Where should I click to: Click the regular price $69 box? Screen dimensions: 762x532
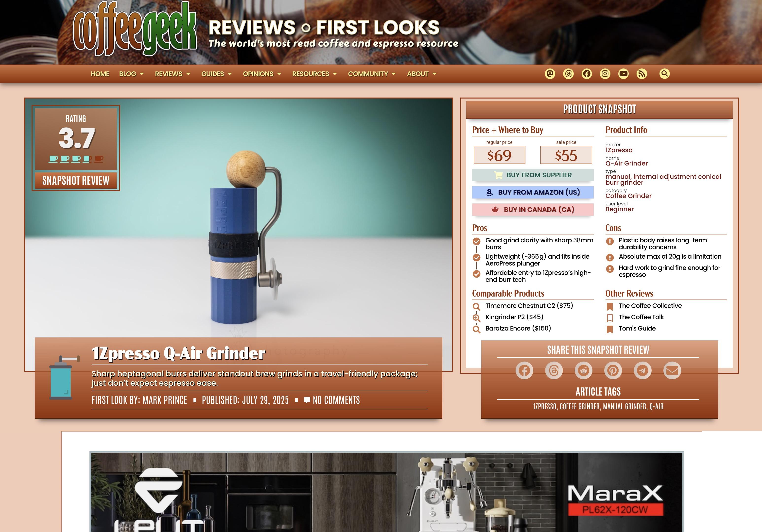pyautogui.click(x=499, y=155)
